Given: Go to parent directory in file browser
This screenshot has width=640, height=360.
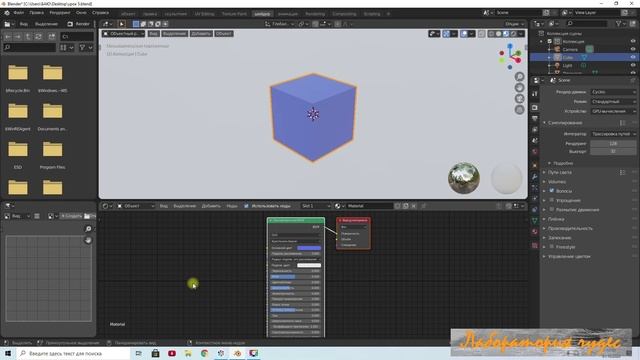Looking at the screenshot, I should tap(28, 37).
